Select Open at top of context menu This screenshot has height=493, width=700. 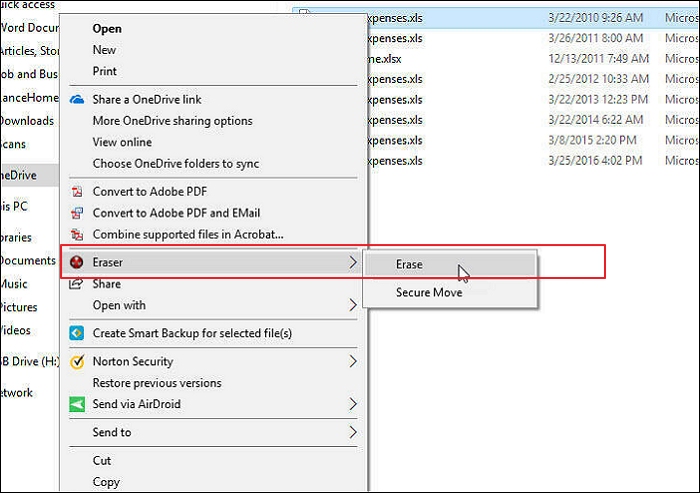(x=107, y=29)
